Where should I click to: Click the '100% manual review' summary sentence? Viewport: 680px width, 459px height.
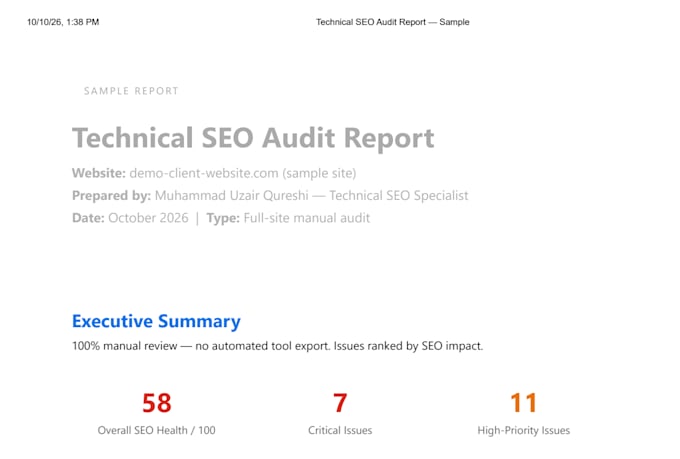tap(278, 346)
